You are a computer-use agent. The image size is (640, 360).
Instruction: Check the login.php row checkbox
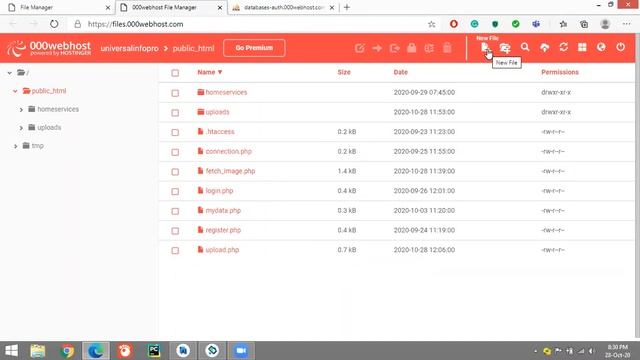tap(175, 191)
